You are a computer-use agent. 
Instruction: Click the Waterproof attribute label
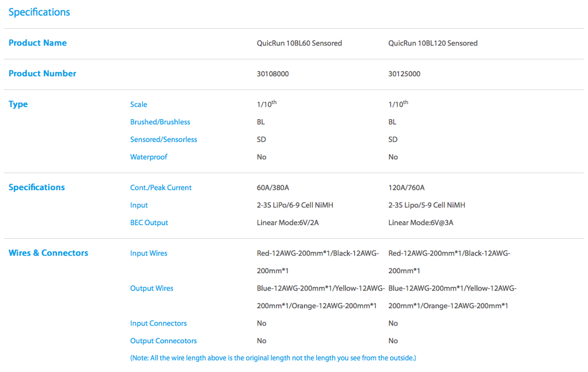pyautogui.click(x=149, y=157)
